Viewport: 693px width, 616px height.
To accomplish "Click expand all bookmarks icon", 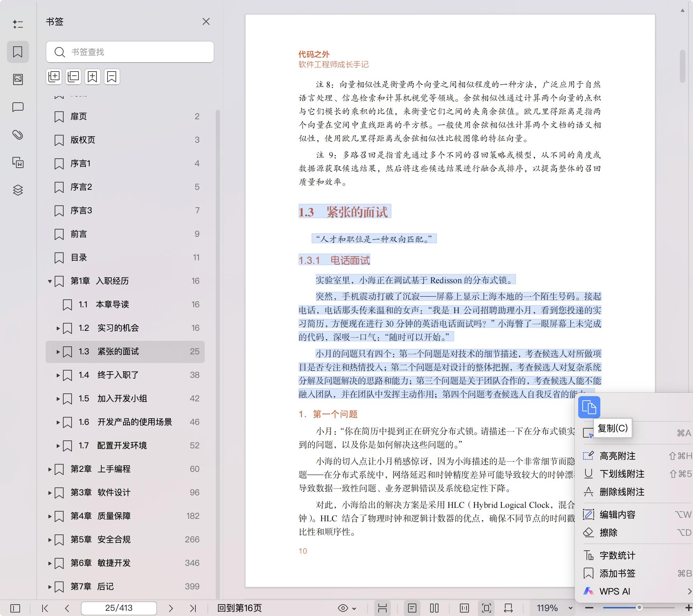I will tap(54, 76).
